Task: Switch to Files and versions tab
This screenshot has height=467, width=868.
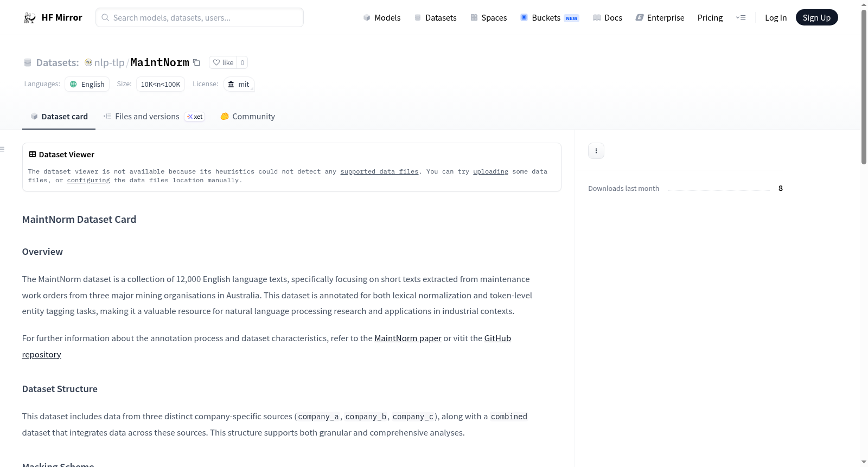Action: [154, 117]
